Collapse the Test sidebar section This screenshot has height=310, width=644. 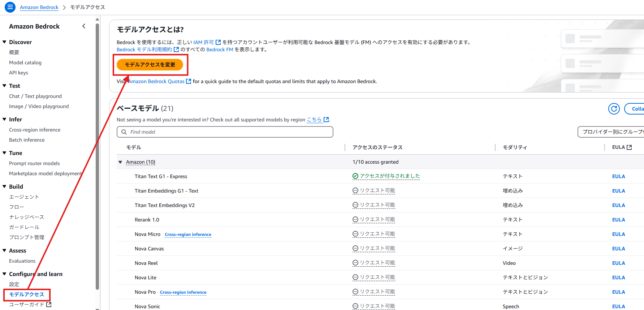pos(4,86)
